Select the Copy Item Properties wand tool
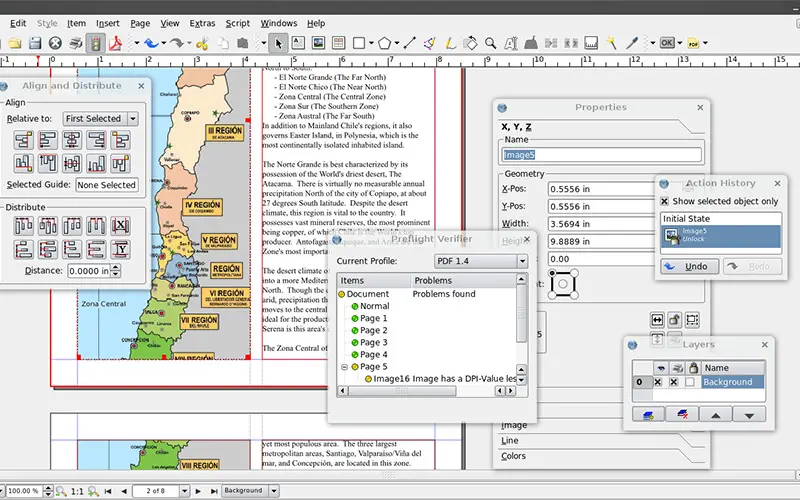The height and width of the screenshot is (500, 800). point(611,43)
